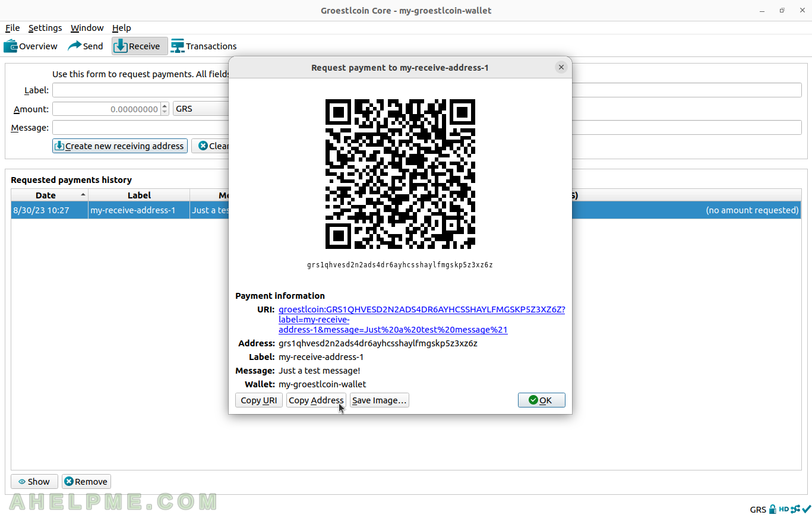Click the wallet encryption lock icon

773,509
